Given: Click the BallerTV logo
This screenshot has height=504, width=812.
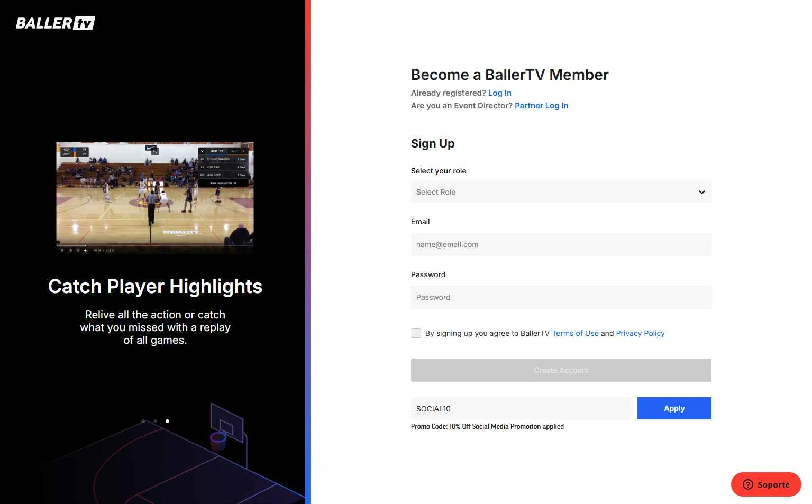Looking at the screenshot, I should (56, 23).
